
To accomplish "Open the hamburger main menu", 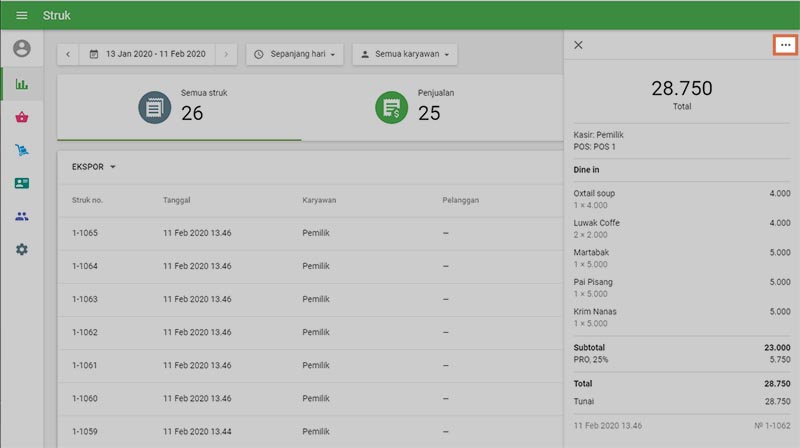I will pos(21,15).
